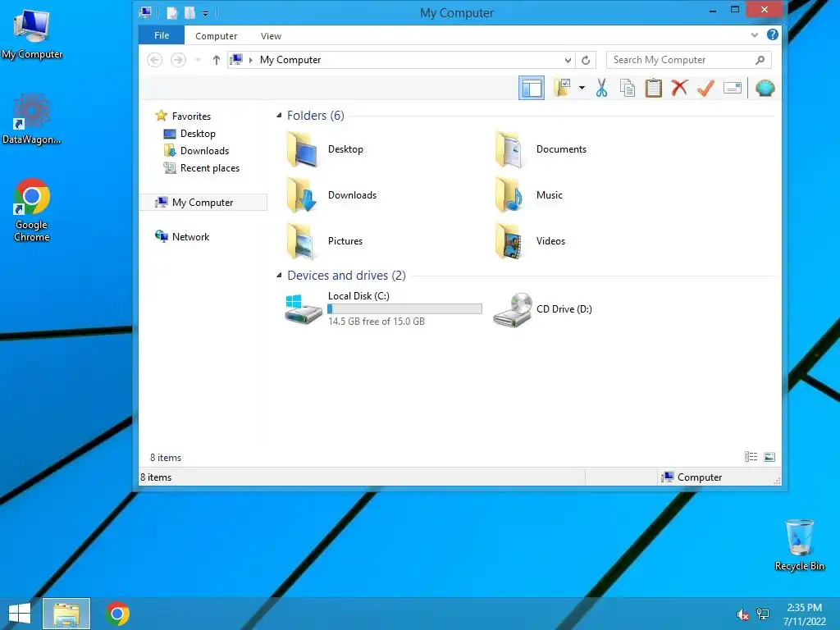
Task: Click the teal shell icon in toolbar
Action: (x=765, y=88)
